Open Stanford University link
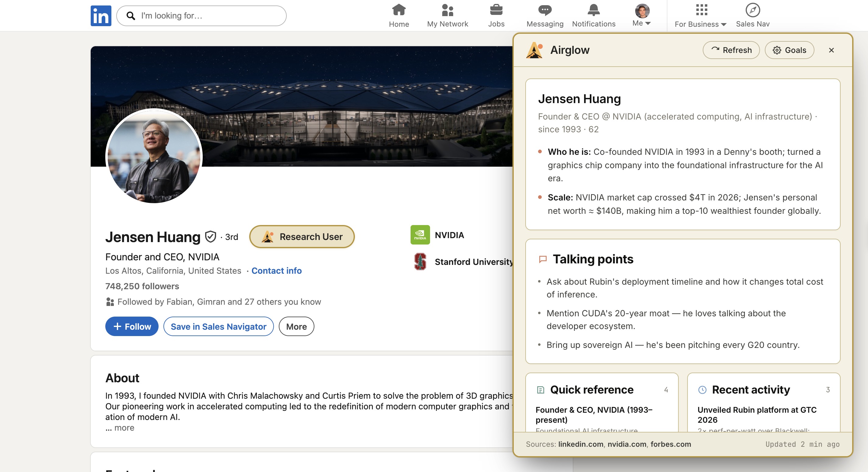This screenshot has height=472, width=868. [x=474, y=262]
